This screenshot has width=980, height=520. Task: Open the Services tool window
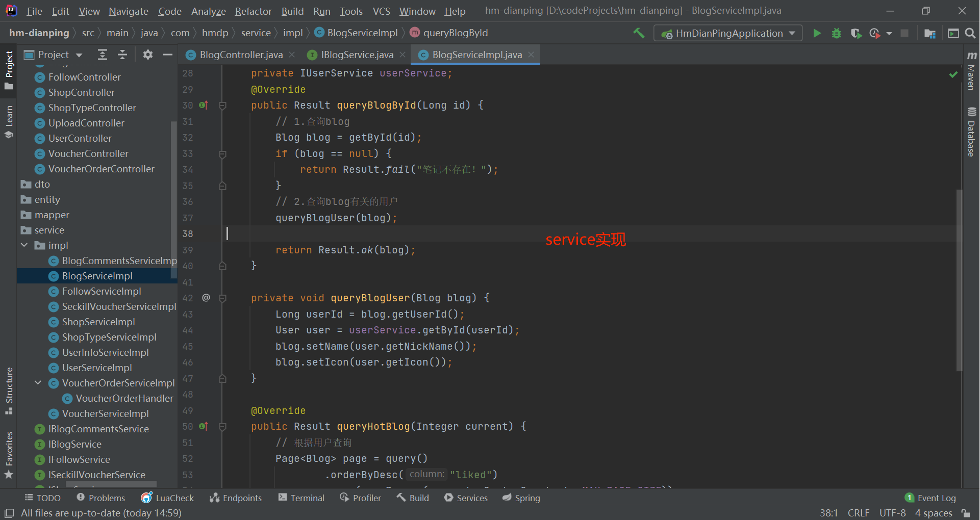(x=466, y=498)
